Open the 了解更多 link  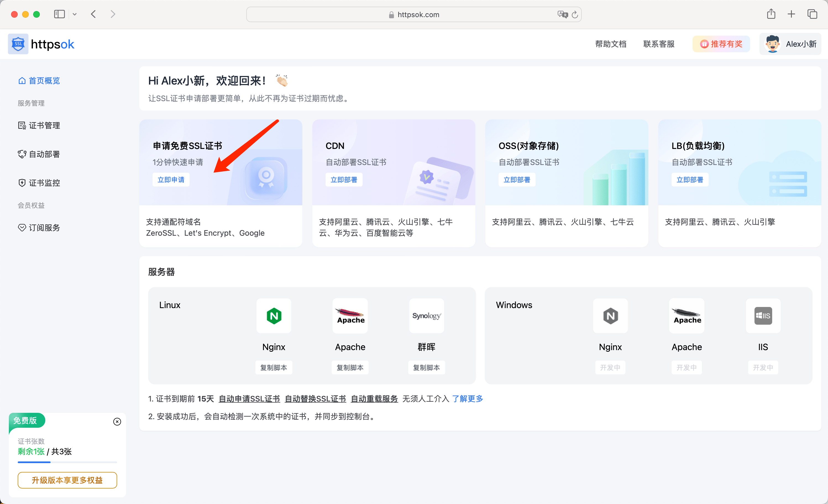tap(467, 399)
